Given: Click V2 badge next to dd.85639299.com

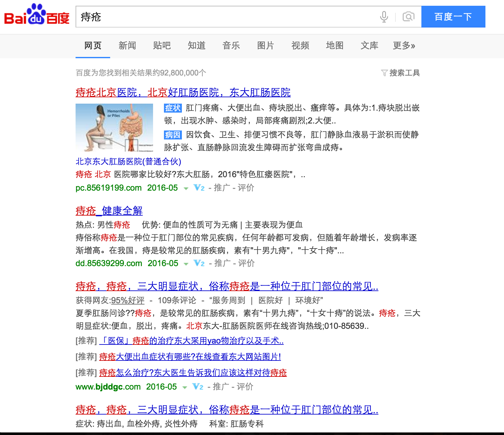Looking at the screenshot, I should coord(199,263).
